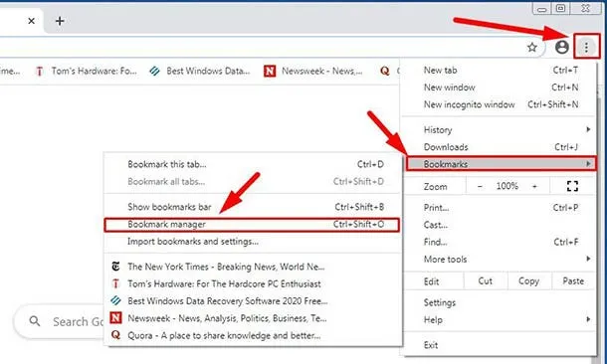
Task: Expand the History submenu arrow
Action: (x=588, y=129)
